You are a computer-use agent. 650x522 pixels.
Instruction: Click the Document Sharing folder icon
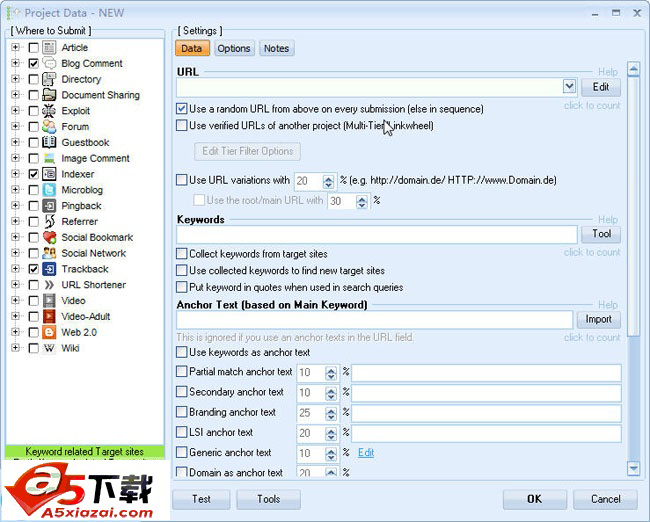49,95
